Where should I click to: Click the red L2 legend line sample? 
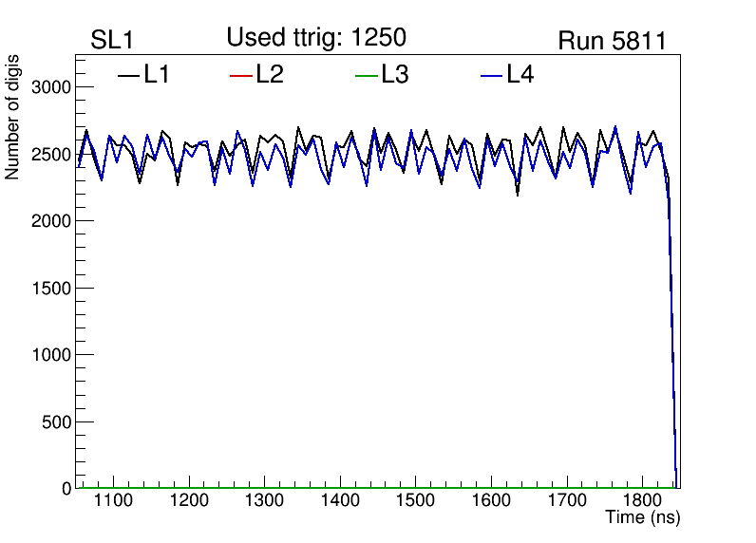point(241,76)
